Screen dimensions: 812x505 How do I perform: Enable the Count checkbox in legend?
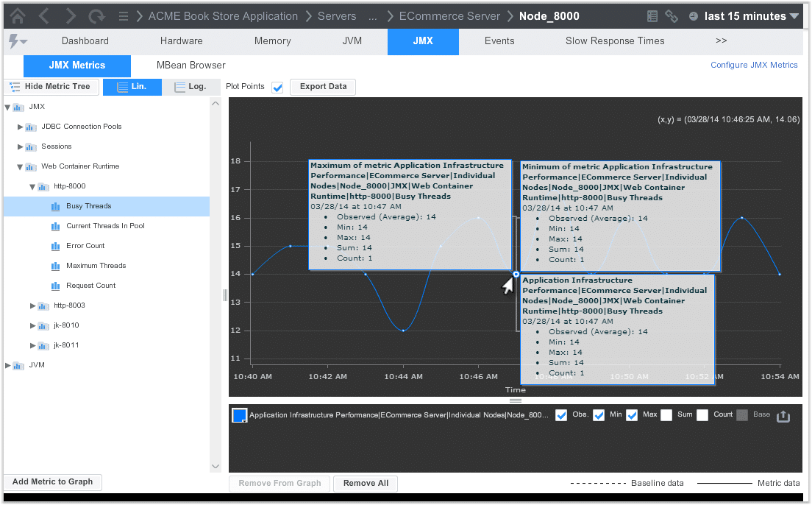pos(702,414)
